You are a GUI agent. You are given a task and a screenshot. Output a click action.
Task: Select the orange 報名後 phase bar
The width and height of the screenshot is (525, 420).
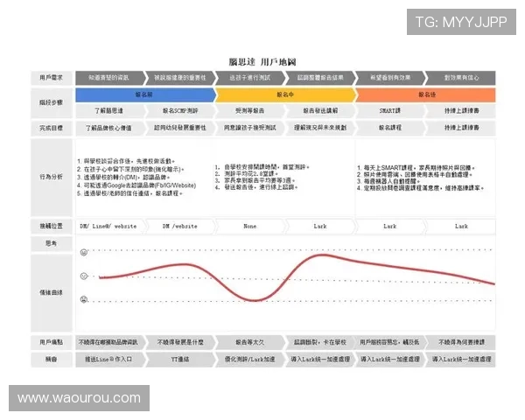425,94
